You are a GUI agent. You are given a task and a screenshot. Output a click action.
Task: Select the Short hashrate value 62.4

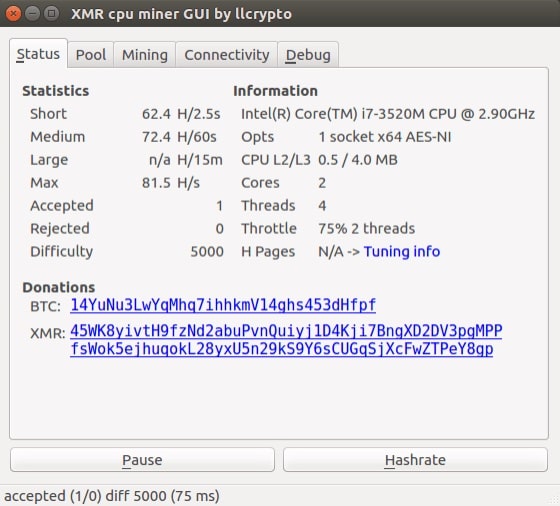point(156,114)
